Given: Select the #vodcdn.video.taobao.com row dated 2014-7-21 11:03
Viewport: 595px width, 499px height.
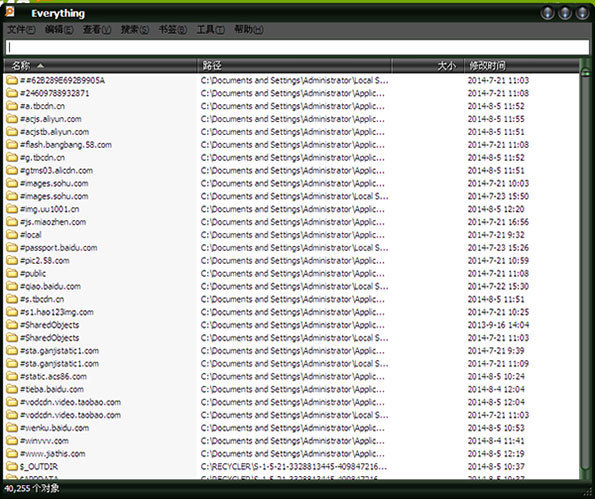Looking at the screenshot, I should 291,415.
